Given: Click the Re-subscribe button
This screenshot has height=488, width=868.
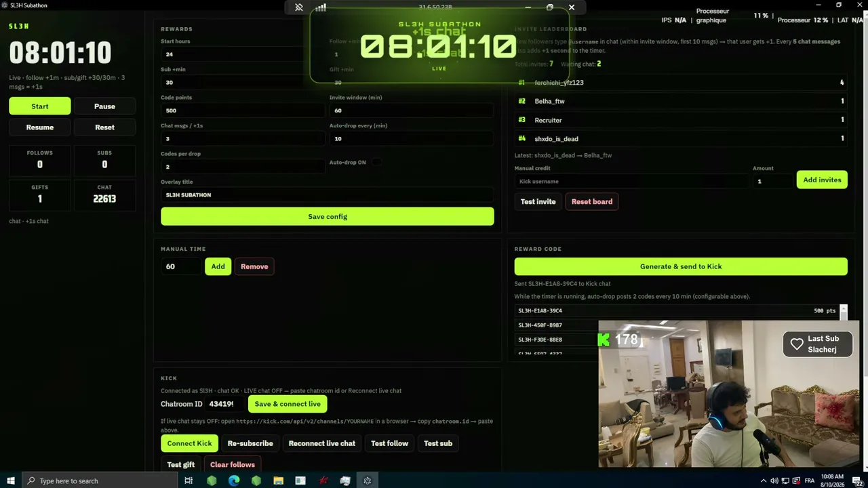Looking at the screenshot, I should [250, 443].
